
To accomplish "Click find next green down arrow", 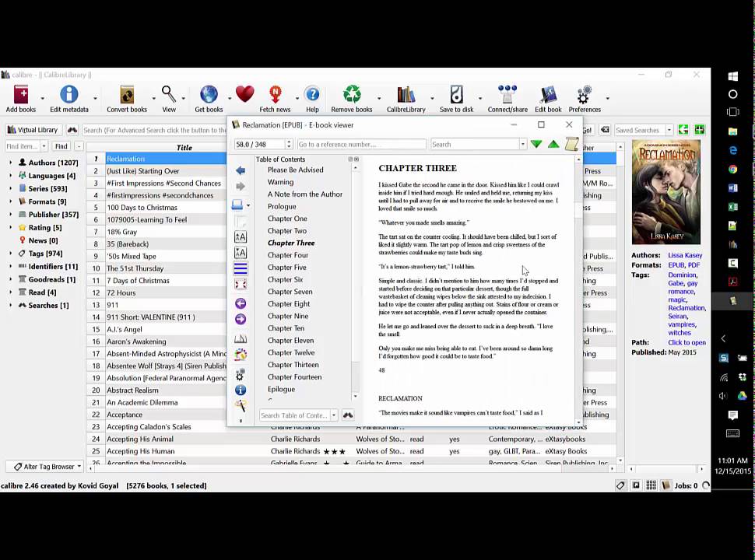I will pos(536,145).
